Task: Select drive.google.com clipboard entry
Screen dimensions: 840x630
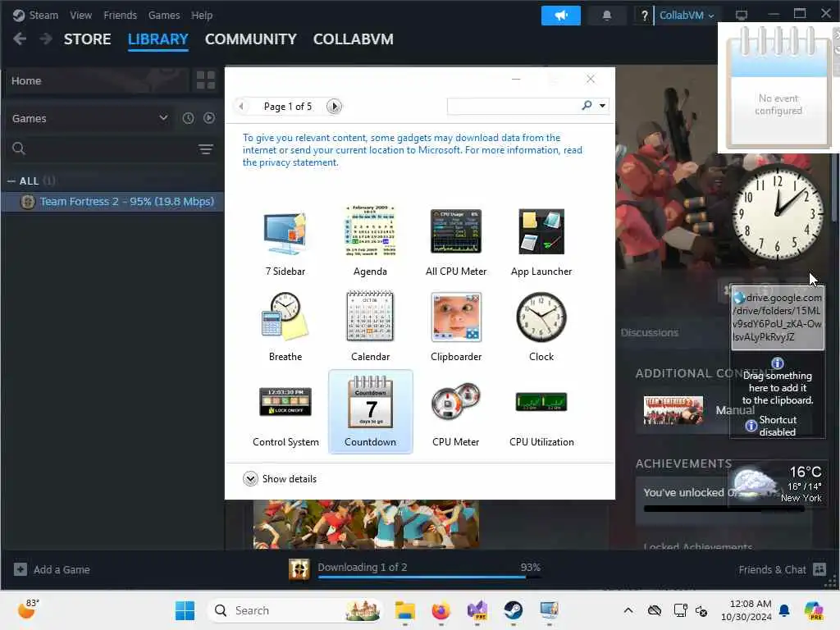Action: pos(778,317)
